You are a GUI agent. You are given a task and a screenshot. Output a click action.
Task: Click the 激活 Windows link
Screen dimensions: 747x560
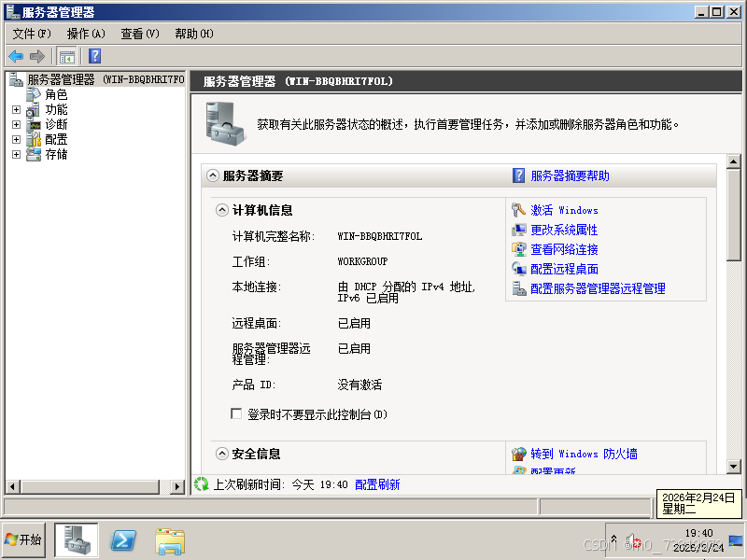(x=565, y=210)
